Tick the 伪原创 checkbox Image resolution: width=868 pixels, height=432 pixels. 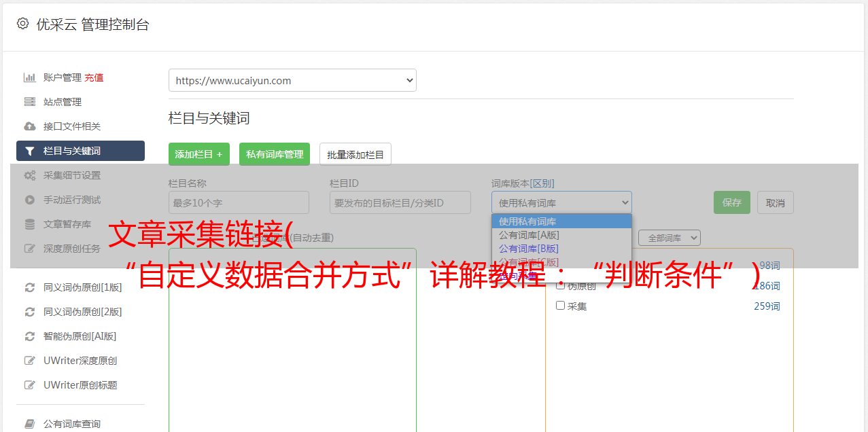(x=561, y=285)
